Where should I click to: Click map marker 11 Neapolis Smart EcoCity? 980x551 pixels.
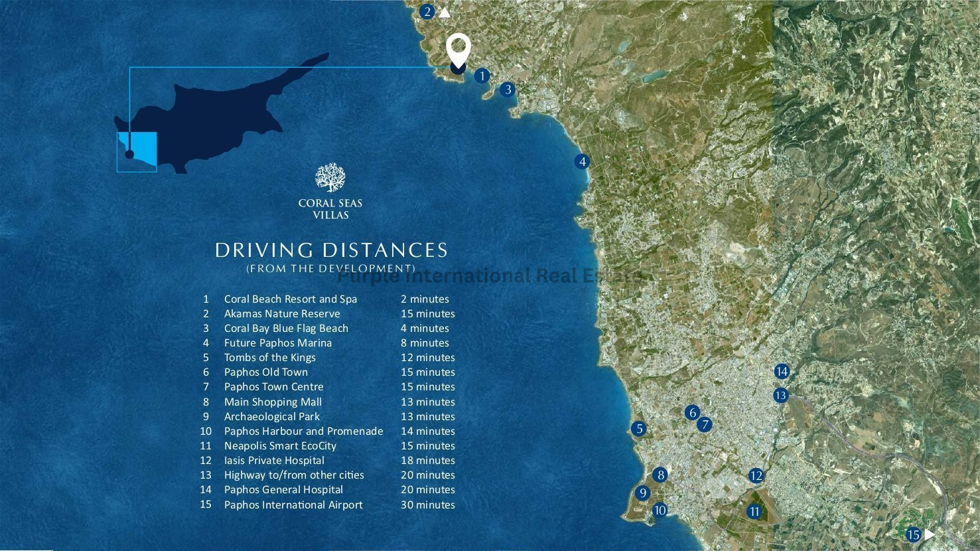(754, 511)
